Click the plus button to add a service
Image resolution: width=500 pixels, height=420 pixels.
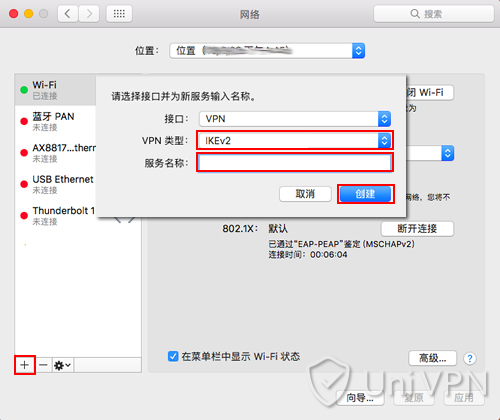24,365
